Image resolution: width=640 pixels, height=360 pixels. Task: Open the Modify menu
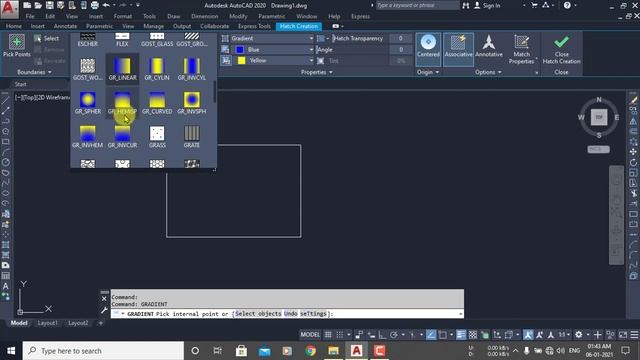(x=238, y=16)
